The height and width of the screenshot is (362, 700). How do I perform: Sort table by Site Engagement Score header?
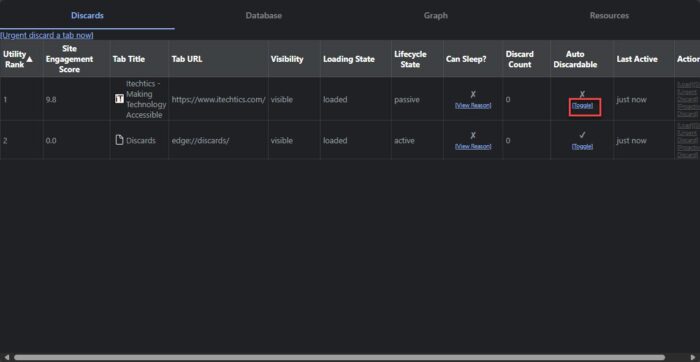(x=69, y=59)
